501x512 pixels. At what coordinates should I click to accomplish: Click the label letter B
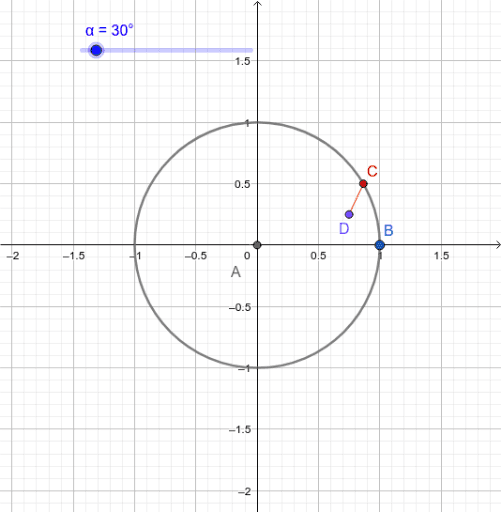click(x=389, y=230)
